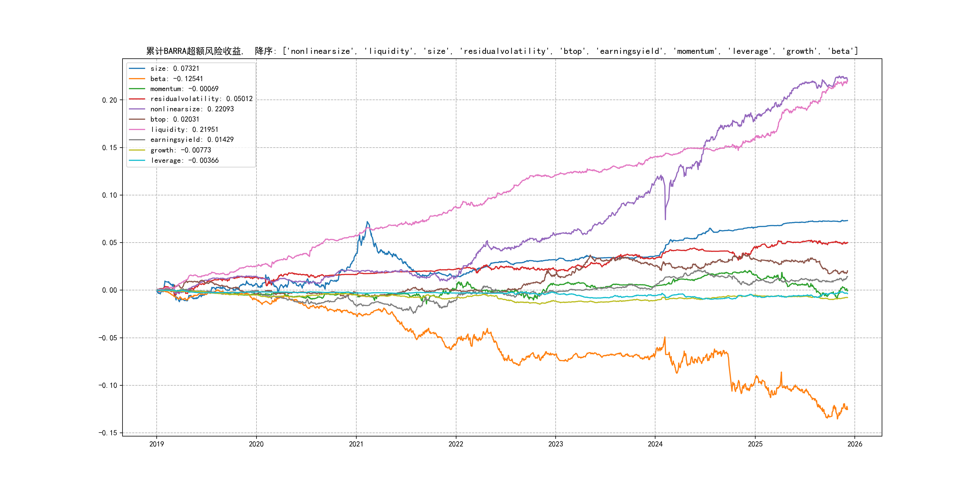Click the 2026 x-axis tick label

[855, 444]
